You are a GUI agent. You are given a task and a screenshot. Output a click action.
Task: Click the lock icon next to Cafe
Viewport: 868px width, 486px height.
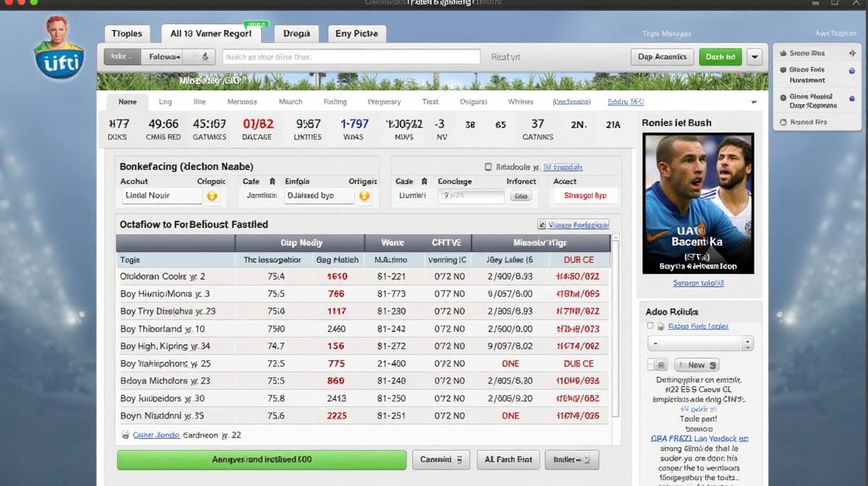point(272,182)
